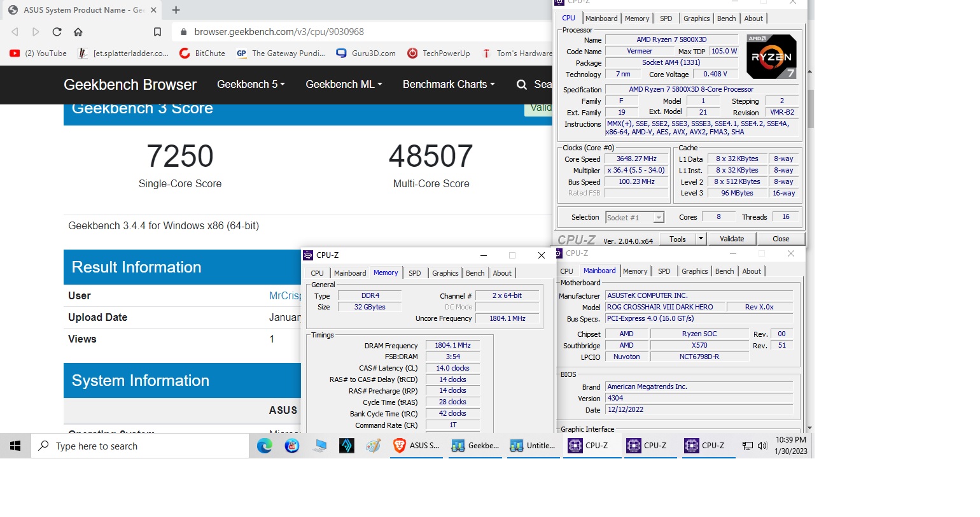This screenshot has width=980, height=517.
Task: Open the Bench tab in top CPU-Z window
Action: [x=726, y=18]
